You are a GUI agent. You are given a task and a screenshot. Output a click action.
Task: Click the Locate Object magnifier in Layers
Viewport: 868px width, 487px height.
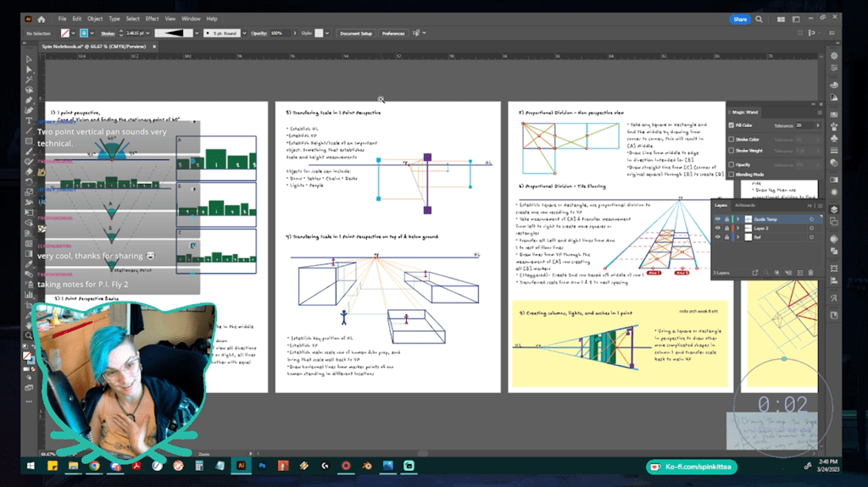(x=766, y=272)
